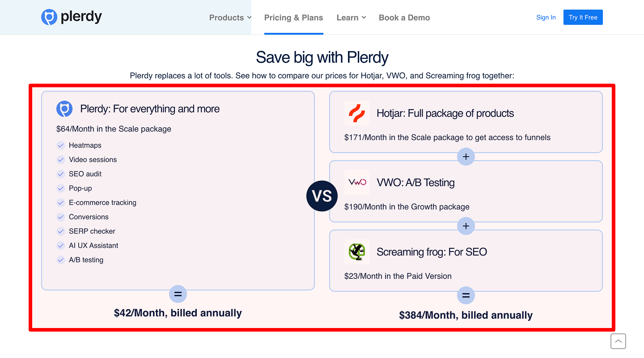Screen dimensions: 644x358
Task: Click the VS badge between comparison columns
Action: tap(322, 196)
